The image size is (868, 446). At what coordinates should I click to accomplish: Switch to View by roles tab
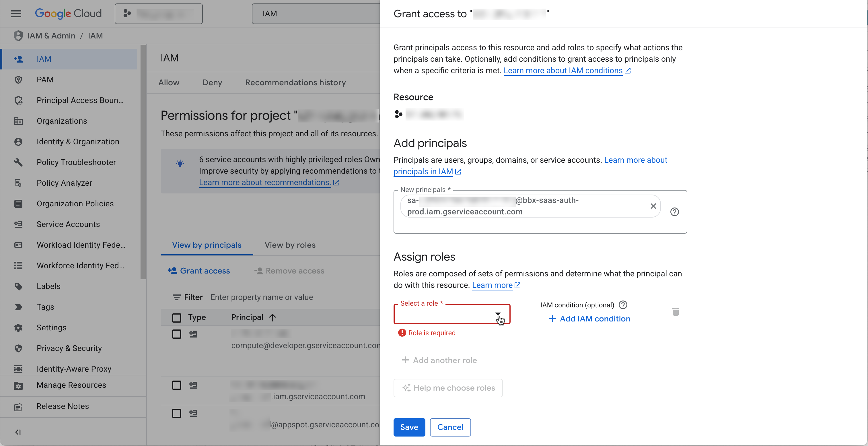tap(290, 245)
